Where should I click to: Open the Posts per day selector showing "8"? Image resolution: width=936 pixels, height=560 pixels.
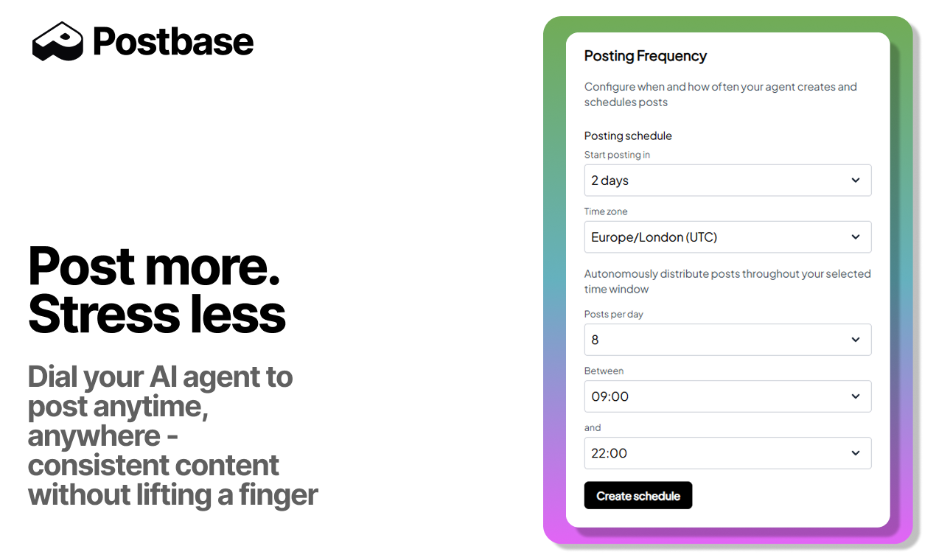pos(727,340)
